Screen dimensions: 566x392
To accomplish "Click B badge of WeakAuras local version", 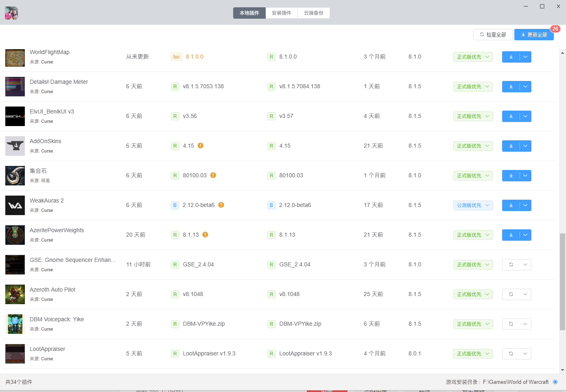I will (x=175, y=205).
